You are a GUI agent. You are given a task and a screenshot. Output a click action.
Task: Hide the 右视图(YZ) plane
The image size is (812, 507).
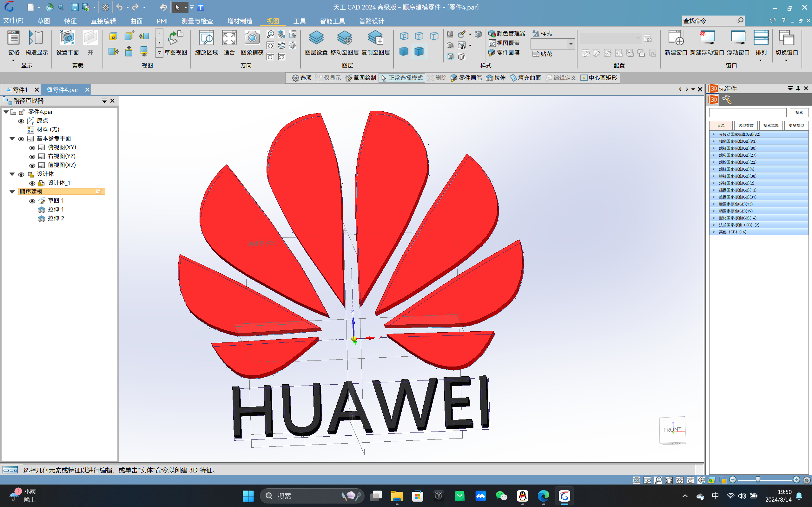point(32,157)
